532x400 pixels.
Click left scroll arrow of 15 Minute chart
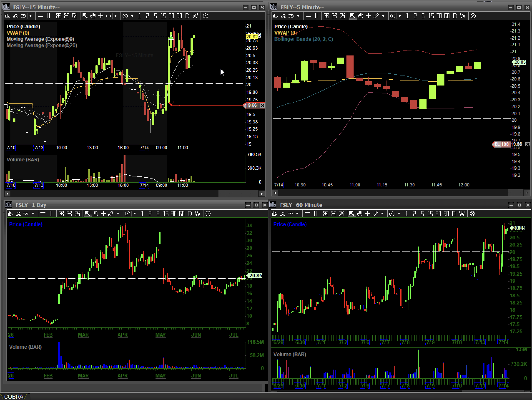pos(8,193)
